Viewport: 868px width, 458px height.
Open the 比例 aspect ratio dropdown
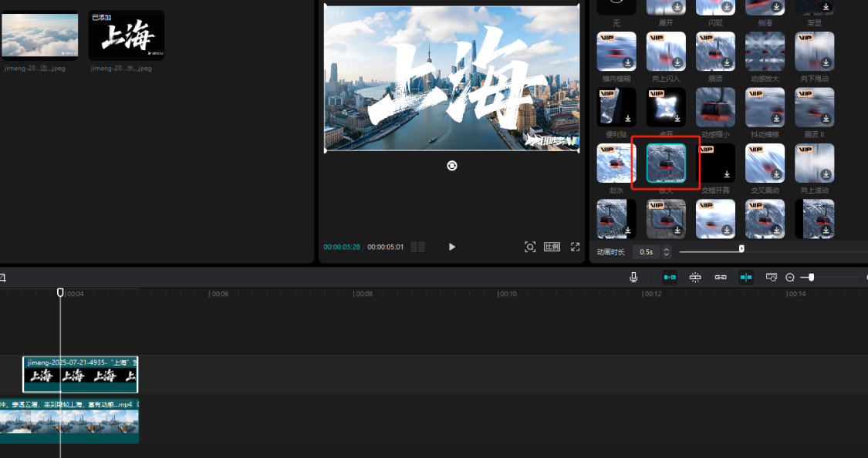[x=552, y=247]
